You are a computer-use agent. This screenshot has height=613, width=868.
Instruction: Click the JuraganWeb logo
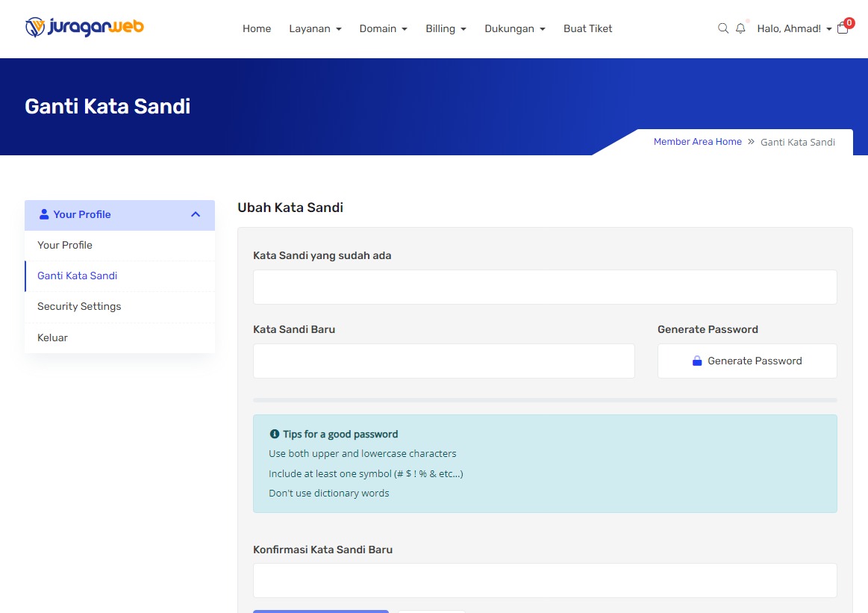[x=84, y=28]
